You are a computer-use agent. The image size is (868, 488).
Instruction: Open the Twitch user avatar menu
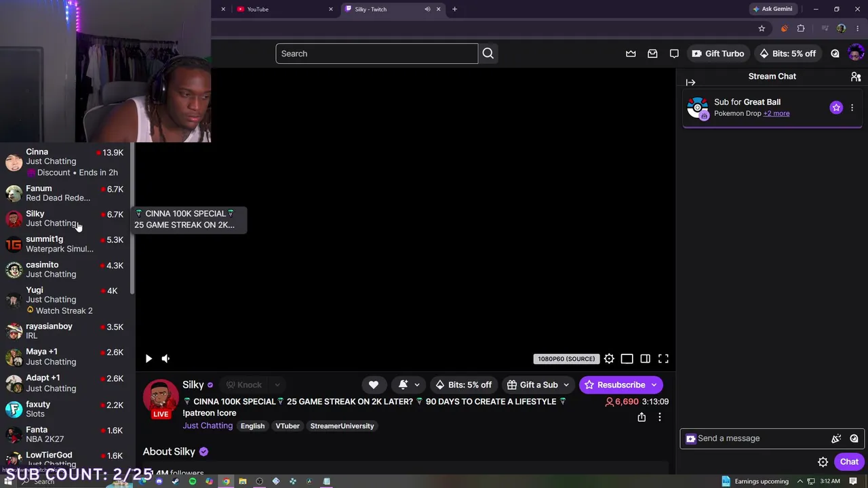pos(856,53)
